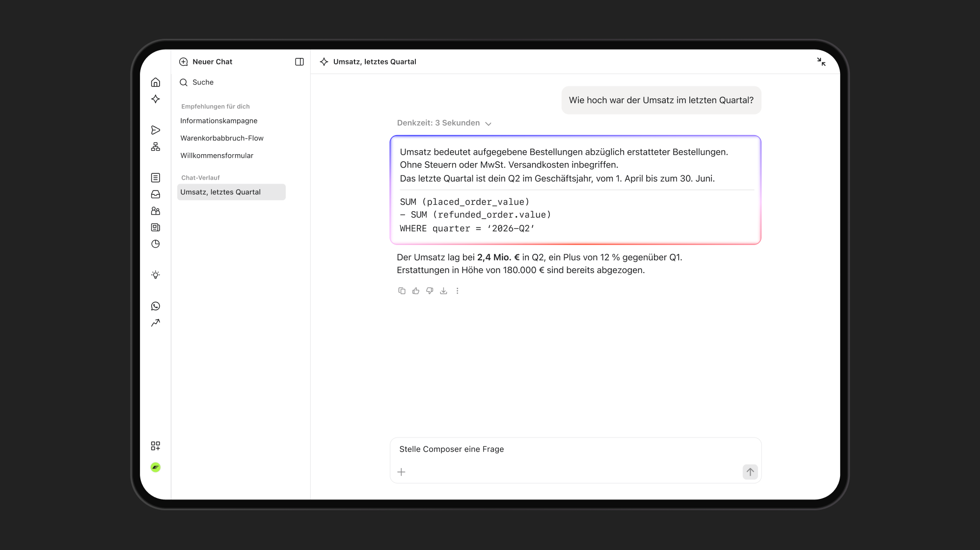Image resolution: width=980 pixels, height=550 pixels.
Task: Select Informationskampagne recommendation
Action: point(219,121)
